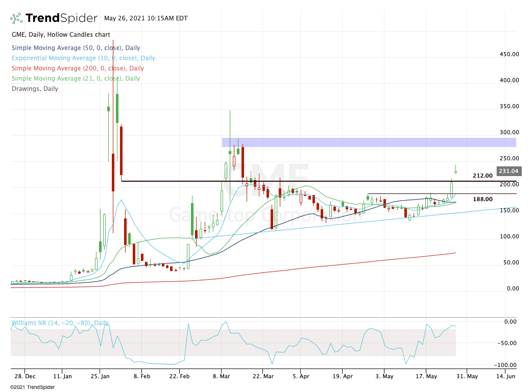Click the purple resistance zone rectangle
Viewport: 532px width, 392px height.
click(x=369, y=142)
